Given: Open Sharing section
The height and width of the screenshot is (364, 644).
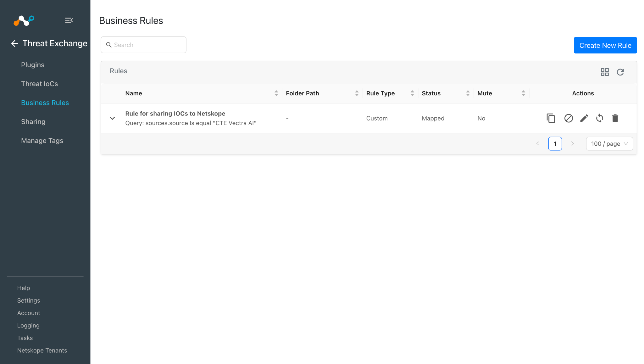Looking at the screenshot, I should (x=33, y=121).
